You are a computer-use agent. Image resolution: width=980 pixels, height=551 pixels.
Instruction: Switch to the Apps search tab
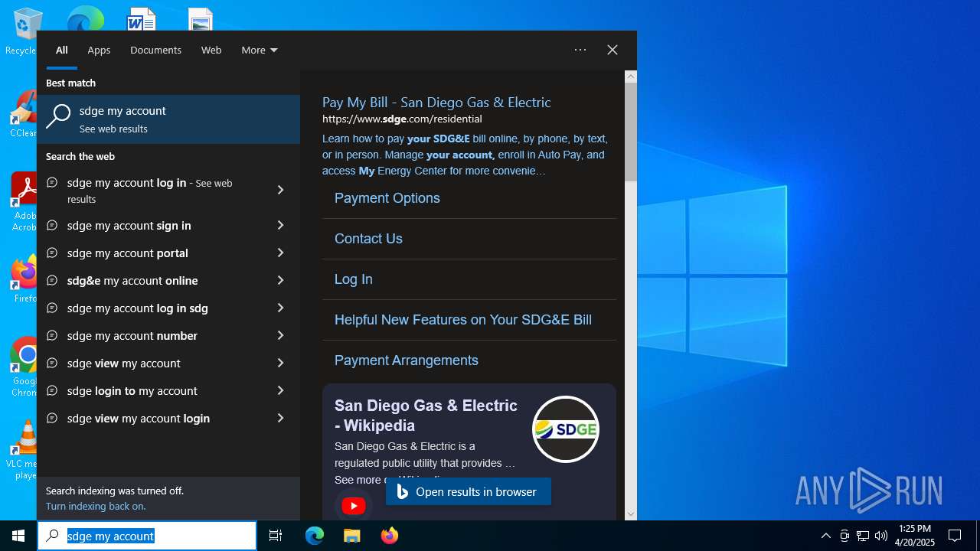click(99, 50)
